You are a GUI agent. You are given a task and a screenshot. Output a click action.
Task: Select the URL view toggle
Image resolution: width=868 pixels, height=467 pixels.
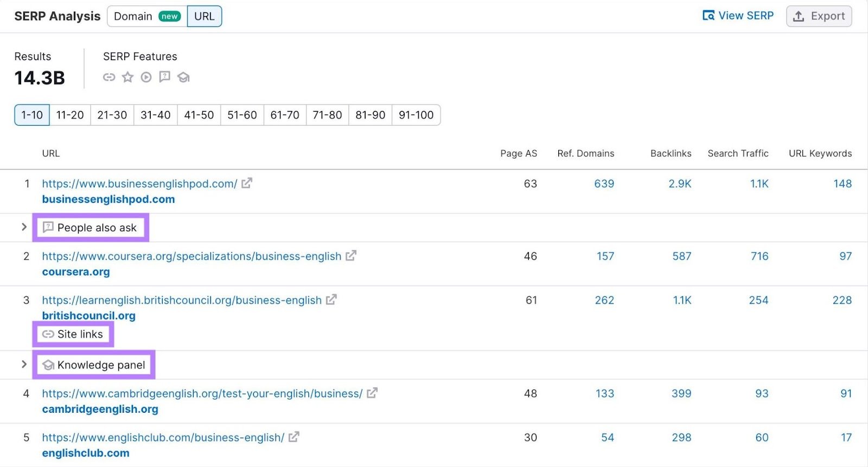[x=205, y=16]
